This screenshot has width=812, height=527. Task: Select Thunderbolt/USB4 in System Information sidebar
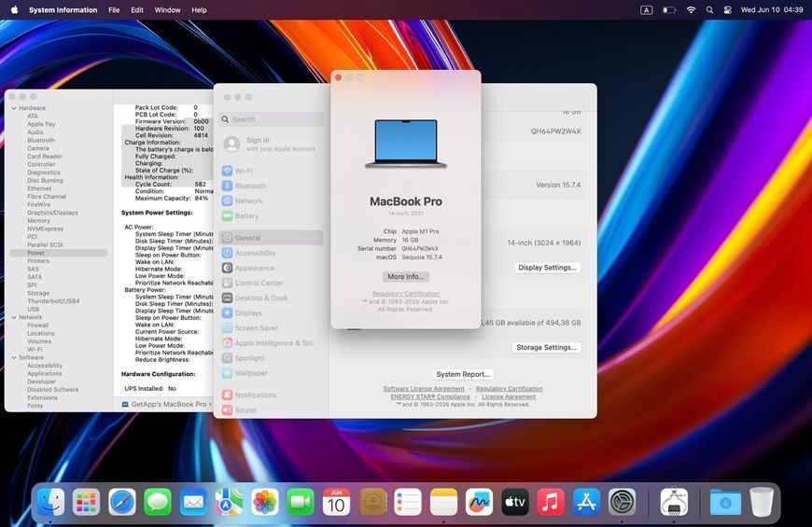53,301
